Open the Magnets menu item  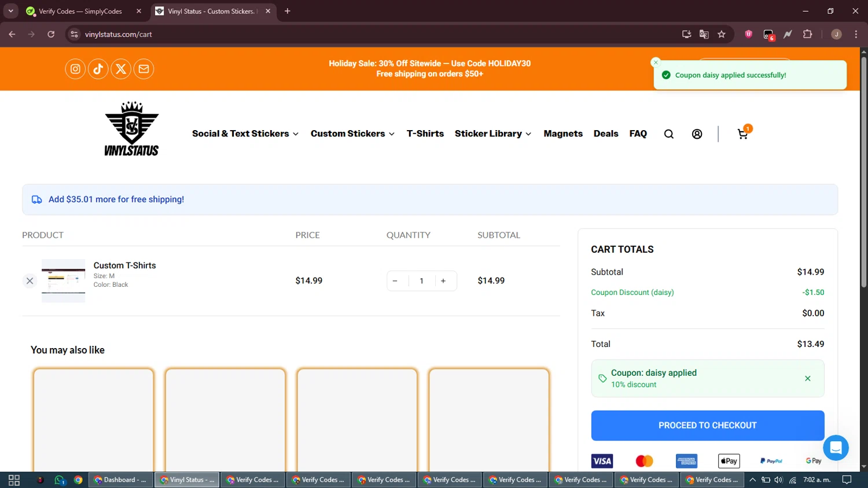(563, 134)
